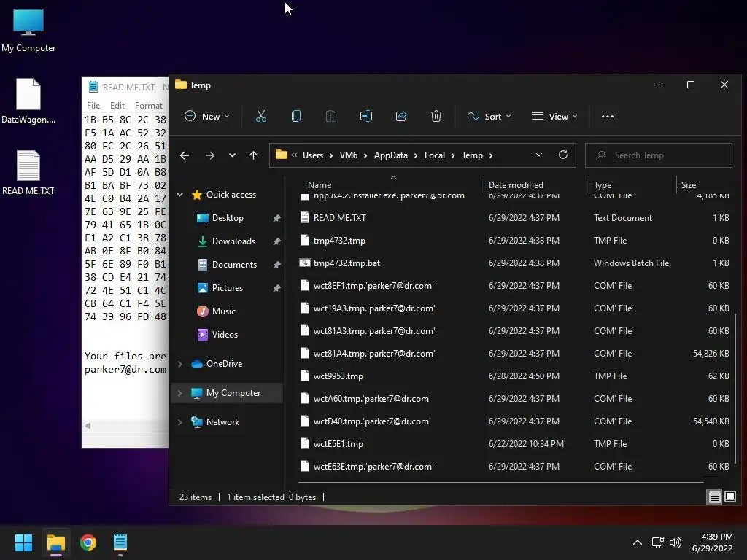
Task: Launch Chrome from the taskbar
Action: (x=88, y=542)
